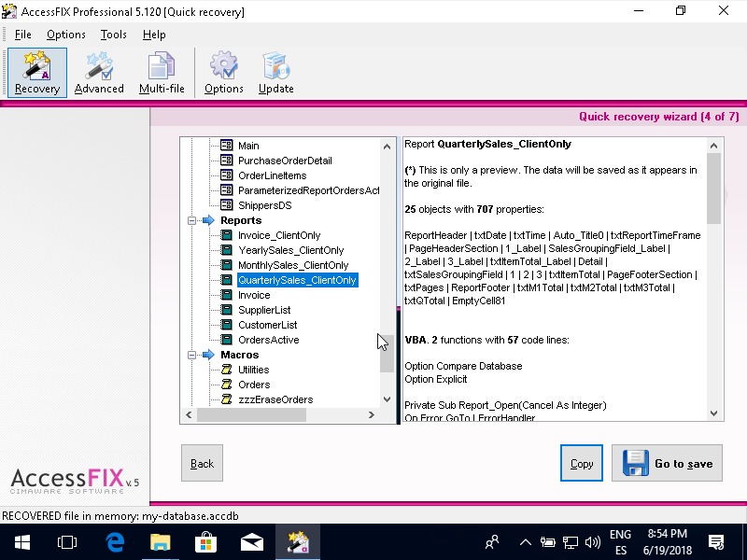
Task: Select the SupplierList report
Action: tap(264, 310)
